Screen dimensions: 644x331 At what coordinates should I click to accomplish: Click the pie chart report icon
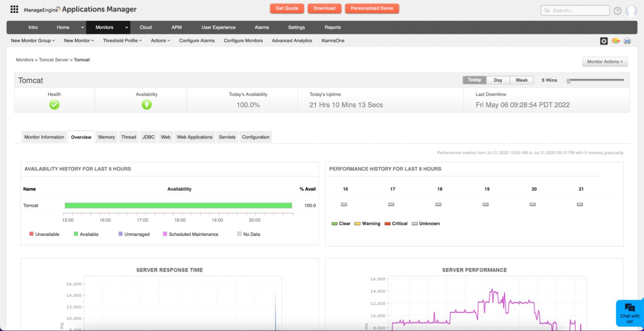tap(616, 41)
